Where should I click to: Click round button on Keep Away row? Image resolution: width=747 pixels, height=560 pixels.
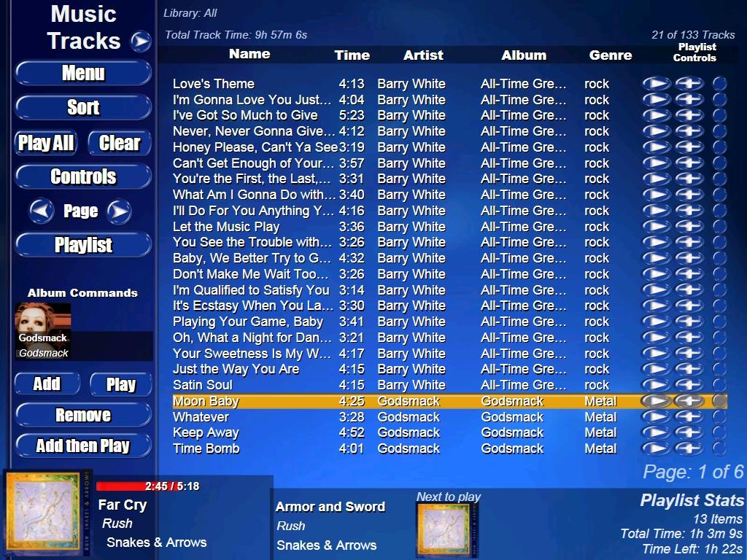[719, 433]
